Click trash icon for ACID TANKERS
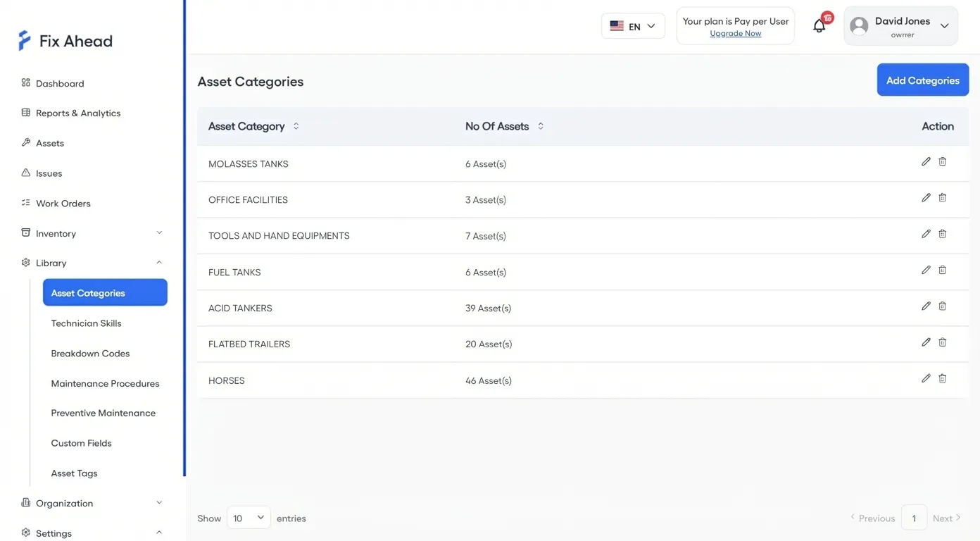Viewport: 980px width, 541px height. [942, 306]
